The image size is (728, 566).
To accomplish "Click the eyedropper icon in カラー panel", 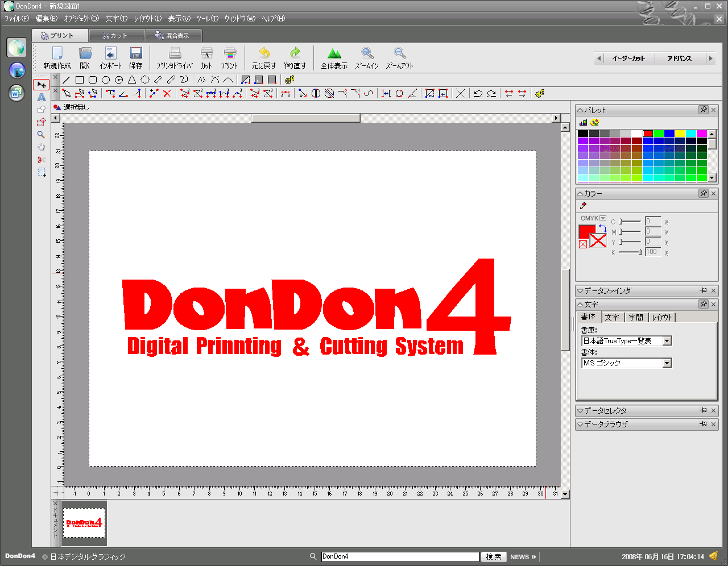I will click(583, 206).
